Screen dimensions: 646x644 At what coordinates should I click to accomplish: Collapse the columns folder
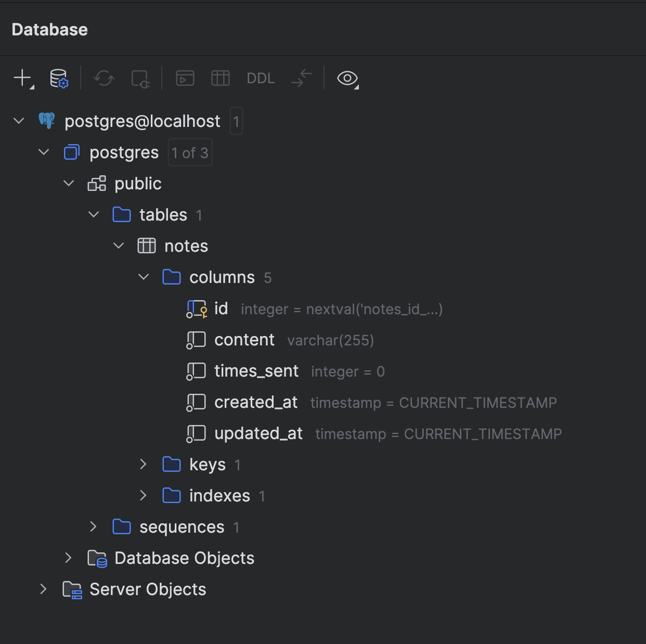pos(144,277)
